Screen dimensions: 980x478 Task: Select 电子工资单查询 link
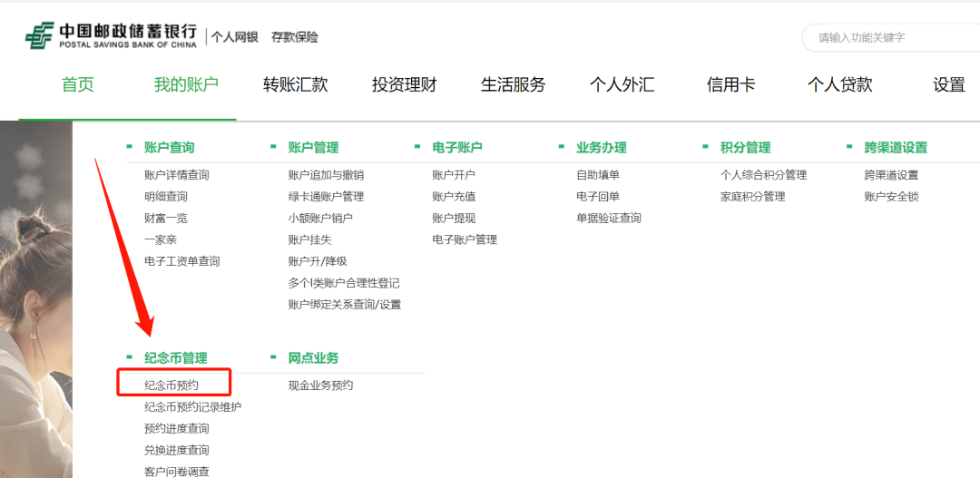[181, 262]
